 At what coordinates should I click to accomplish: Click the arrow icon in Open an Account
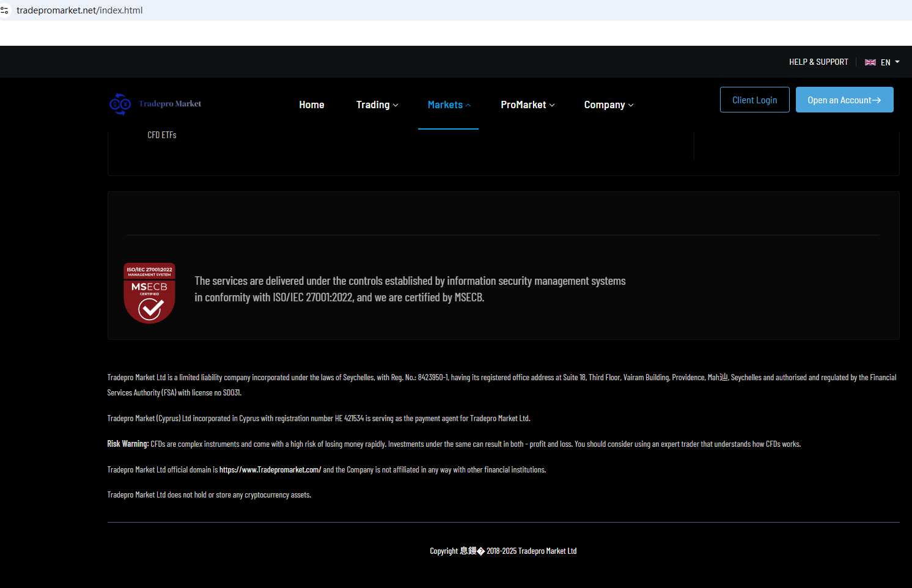pyautogui.click(x=877, y=100)
